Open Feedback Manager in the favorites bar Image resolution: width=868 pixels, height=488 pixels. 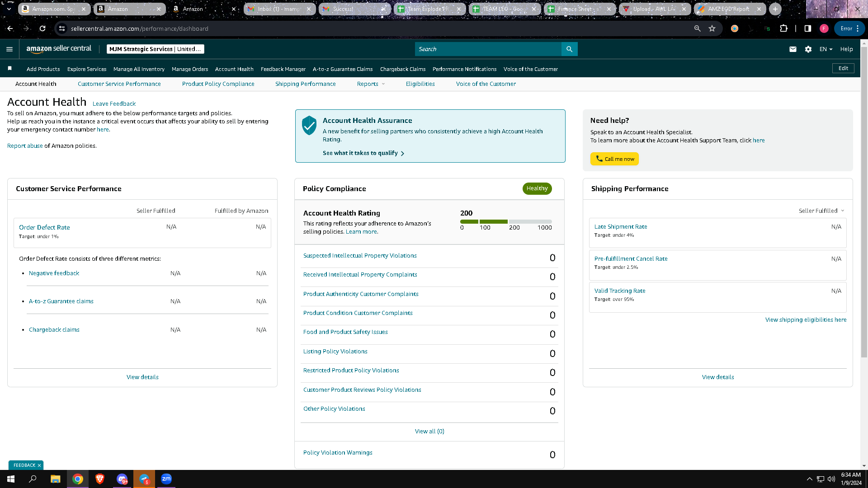coord(283,69)
